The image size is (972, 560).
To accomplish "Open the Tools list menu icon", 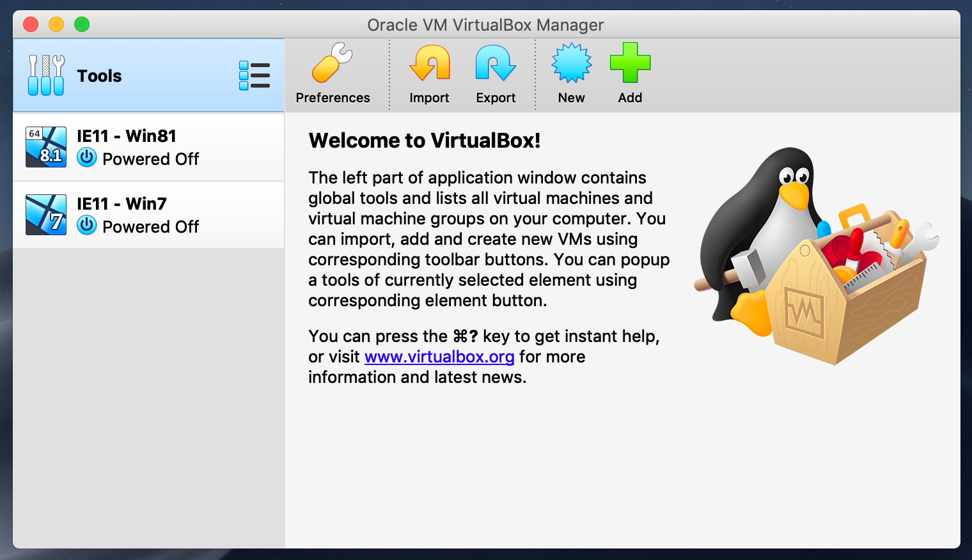I will click(x=255, y=75).
